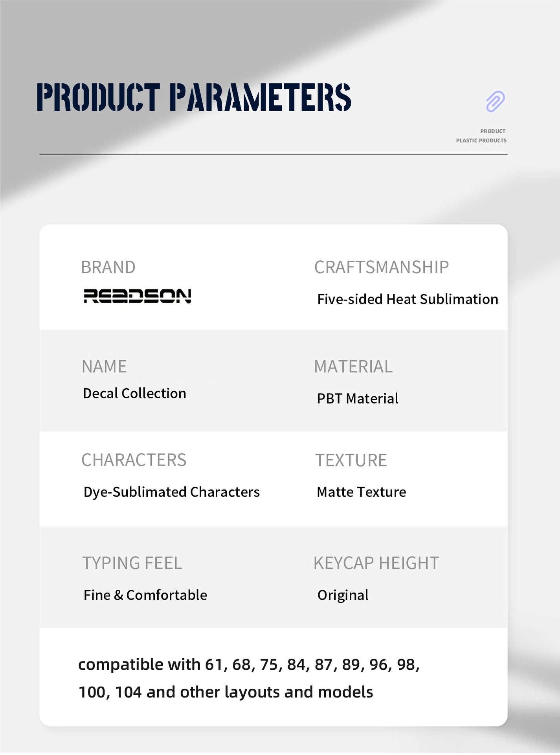Click the MATERIAL label
This screenshot has height=755, width=560.
tap(353, 366)
